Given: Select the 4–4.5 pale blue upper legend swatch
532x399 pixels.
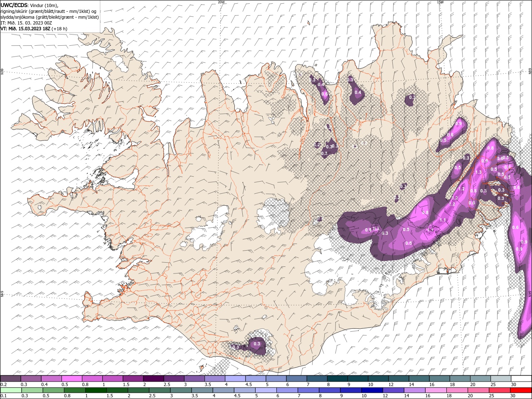Looking at the screenshot, I should [235, 378].
